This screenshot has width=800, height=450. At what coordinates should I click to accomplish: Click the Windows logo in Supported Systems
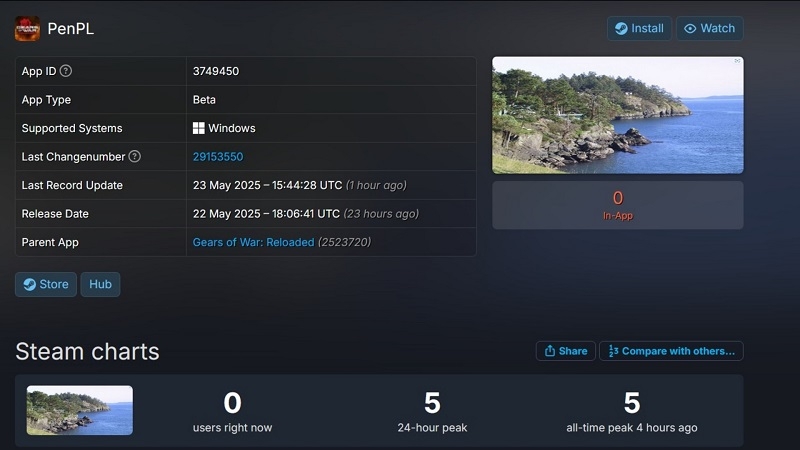pyautogui.click(x=199, y=128)
